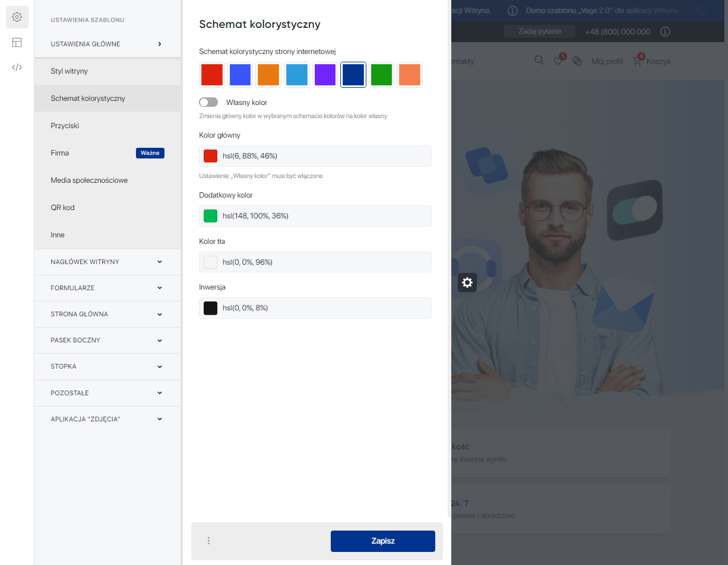
Task: Open the favorites heart icon
Action: point(558,61)
